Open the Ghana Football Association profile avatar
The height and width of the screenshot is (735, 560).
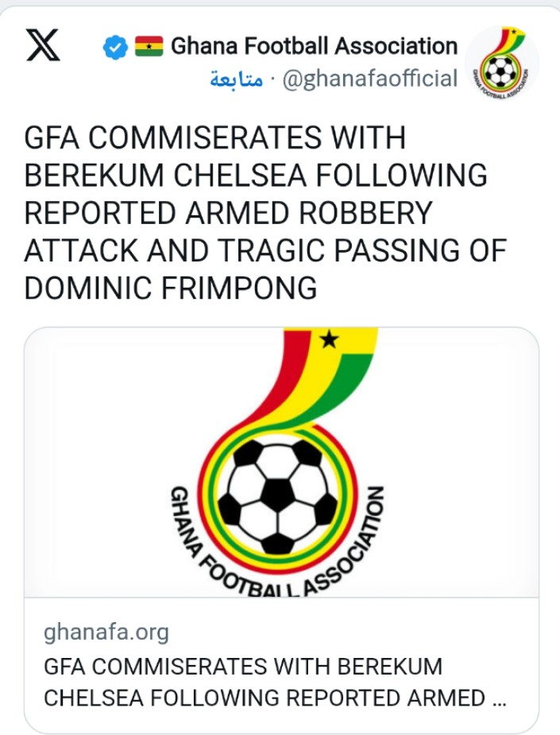point(501,64)
